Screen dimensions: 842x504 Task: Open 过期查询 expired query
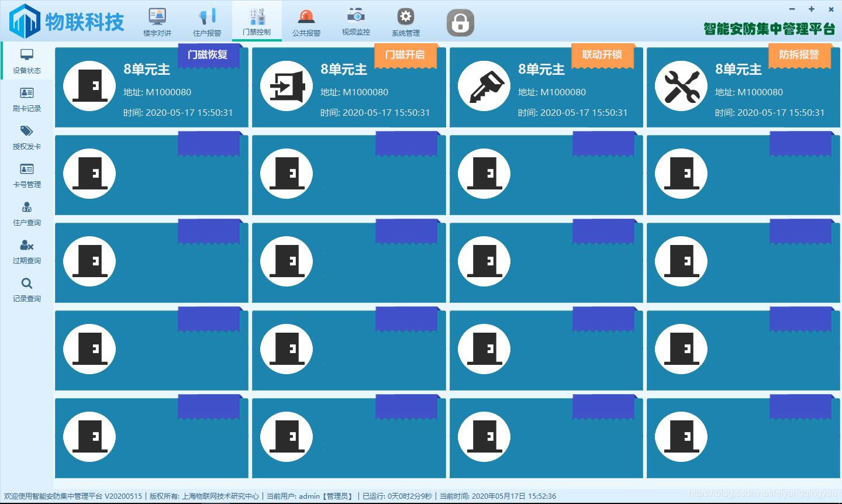[x=27, y=251]
